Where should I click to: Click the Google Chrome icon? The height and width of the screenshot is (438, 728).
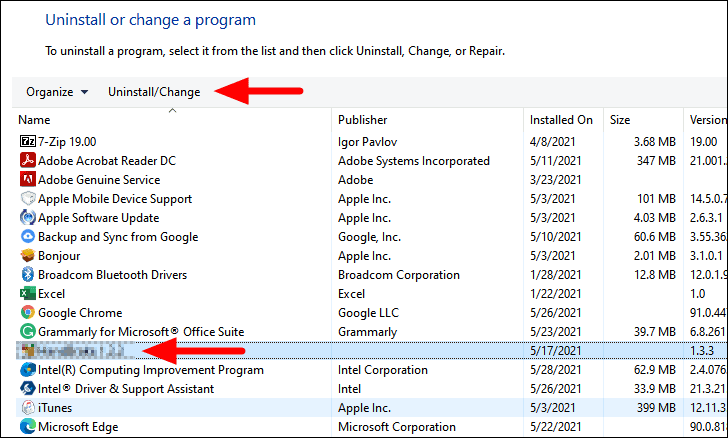pos(28,313)
